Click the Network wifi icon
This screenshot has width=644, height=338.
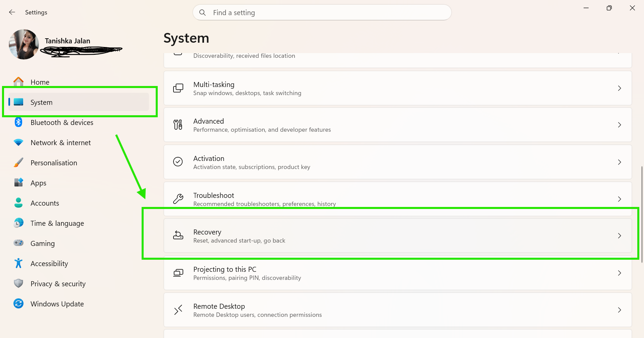(x=18, y=142)
